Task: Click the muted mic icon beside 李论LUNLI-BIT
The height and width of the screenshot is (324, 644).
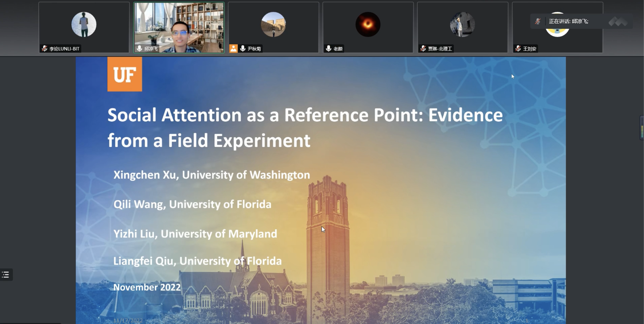Action: [45, 49]
